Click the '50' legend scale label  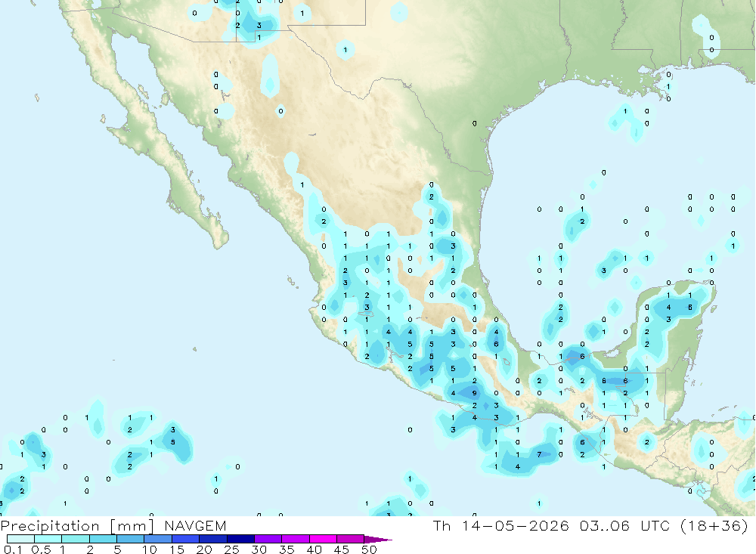coord(369,549)
